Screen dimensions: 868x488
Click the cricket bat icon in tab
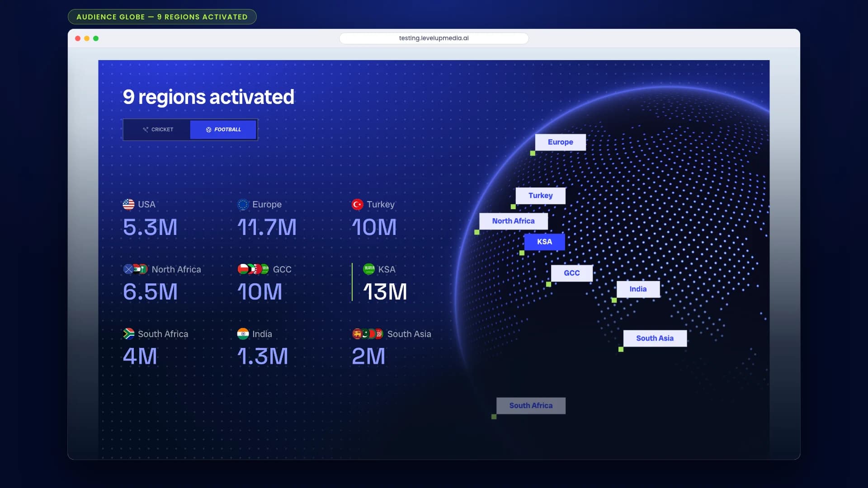pyautogui.click(x=146, y=130)
